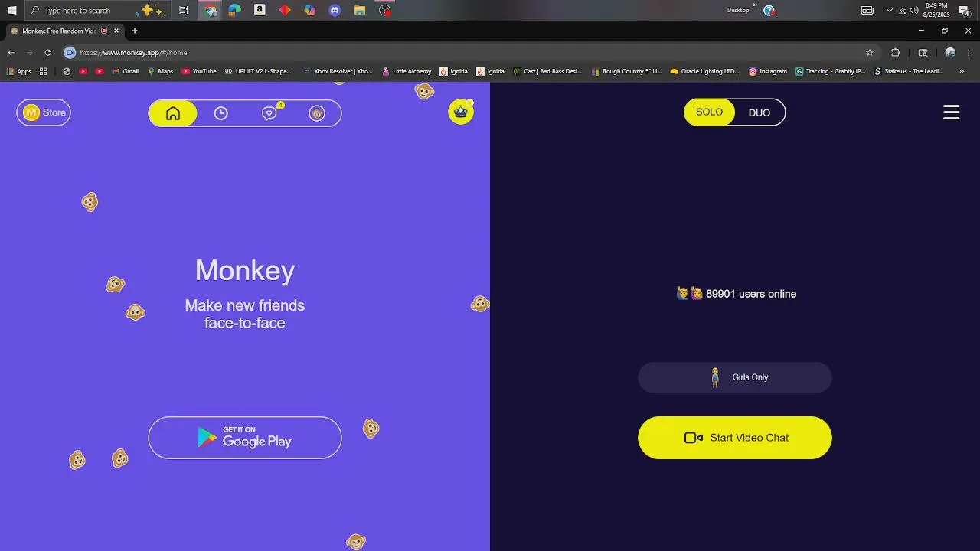
Task: Click the taskbar clock showing 8:49 PM
Action: click(x=936, y=10)
